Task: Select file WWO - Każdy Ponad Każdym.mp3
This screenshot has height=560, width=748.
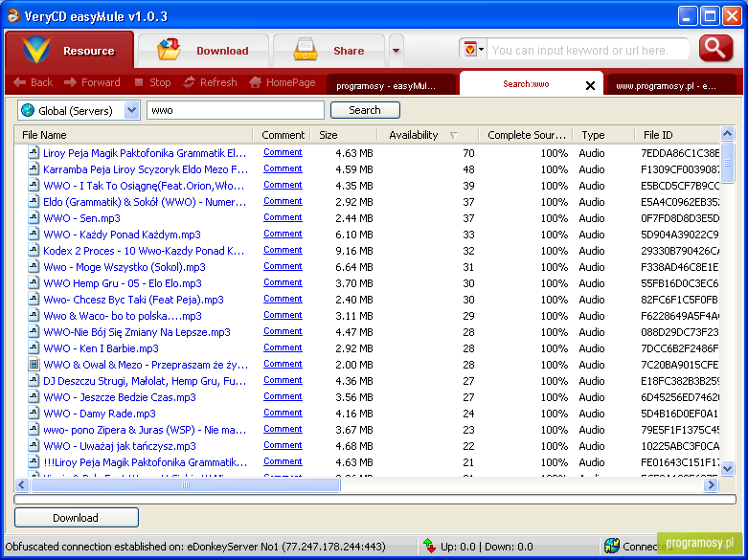Action: click(x=122, y=235)
